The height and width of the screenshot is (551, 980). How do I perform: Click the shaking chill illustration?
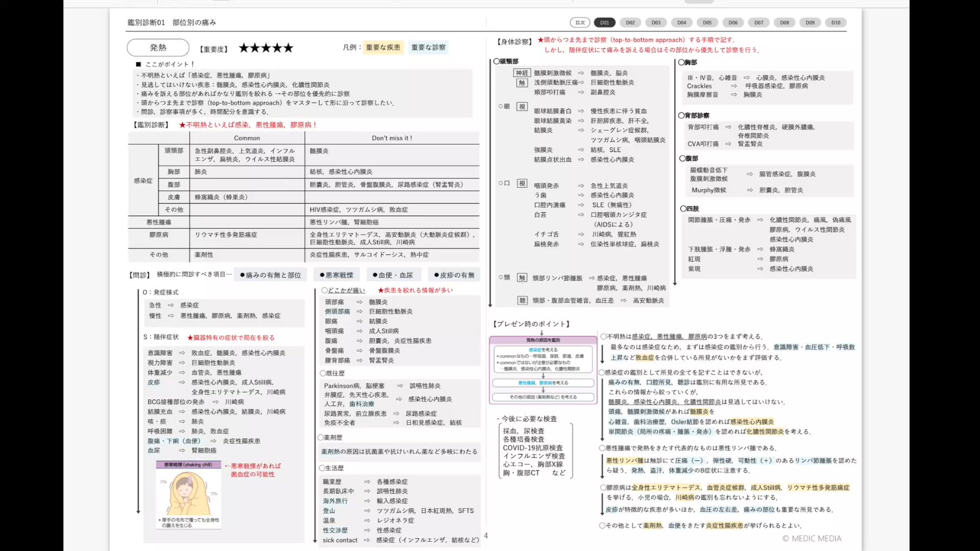pyautogui.click(x=189, y=494)
